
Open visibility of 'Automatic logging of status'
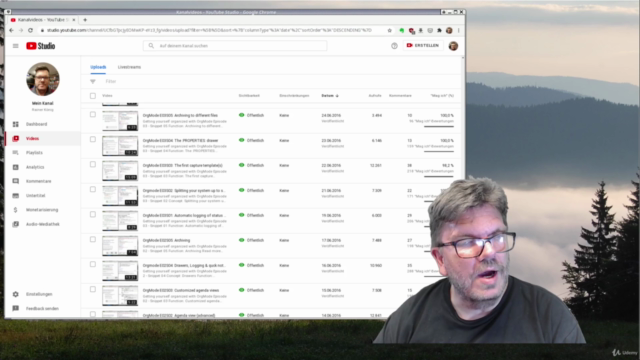pos(251,215)
